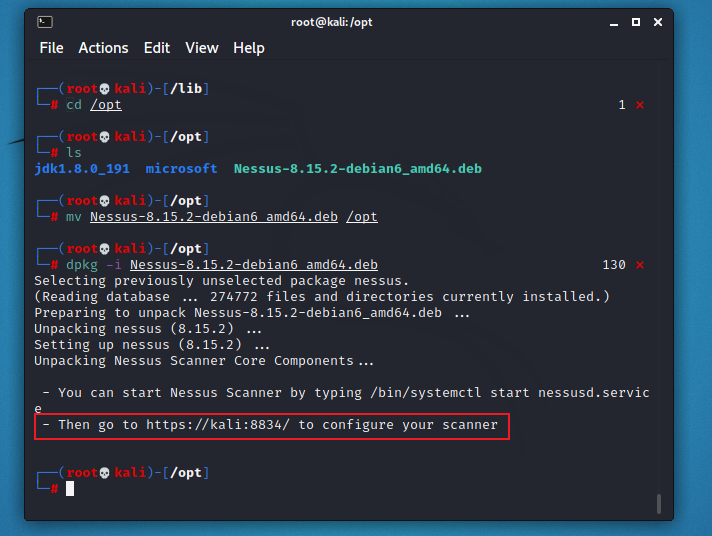Screen dimensions: 712x536
Task: Click the 'Preparing to unpack' output line
Action: (252, 313)
